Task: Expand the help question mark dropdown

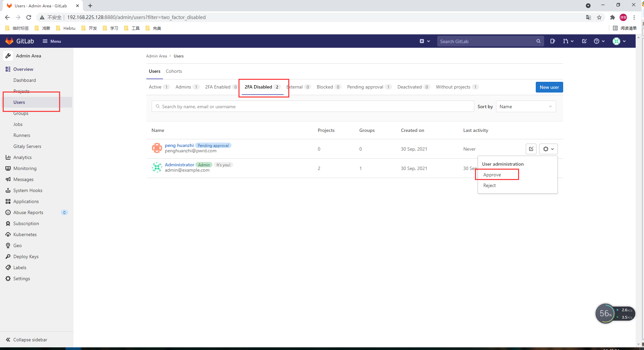Action: 599,41
